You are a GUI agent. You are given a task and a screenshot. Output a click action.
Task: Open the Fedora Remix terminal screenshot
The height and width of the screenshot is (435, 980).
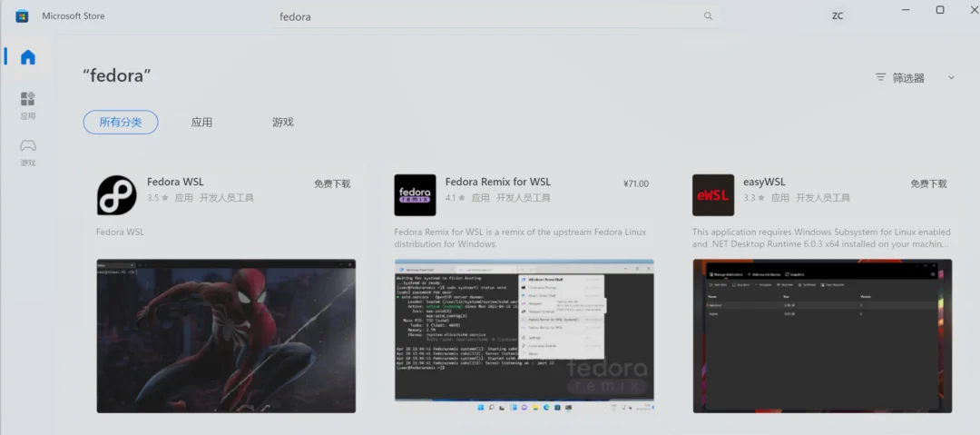[x=524, y=336]
